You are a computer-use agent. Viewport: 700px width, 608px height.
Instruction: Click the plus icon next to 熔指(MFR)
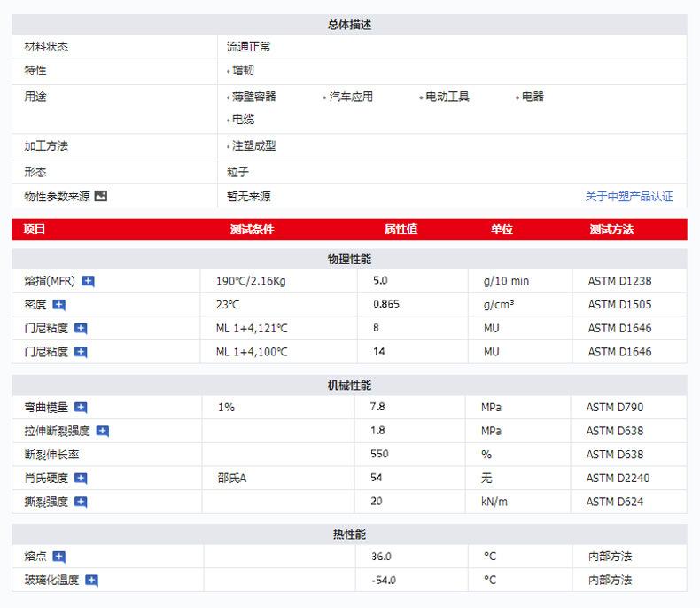click(89, 281)
